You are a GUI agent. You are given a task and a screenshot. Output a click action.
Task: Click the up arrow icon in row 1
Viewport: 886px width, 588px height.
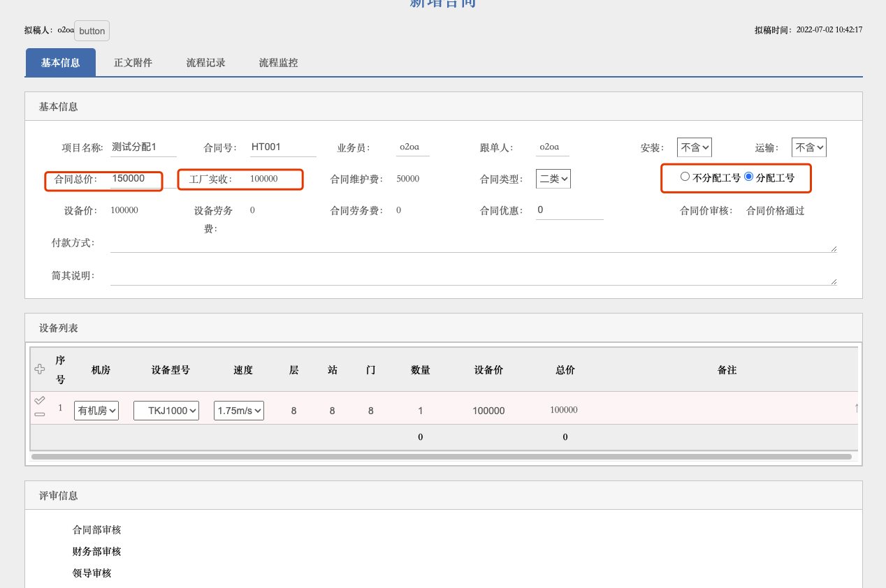[x=856, y=408]
